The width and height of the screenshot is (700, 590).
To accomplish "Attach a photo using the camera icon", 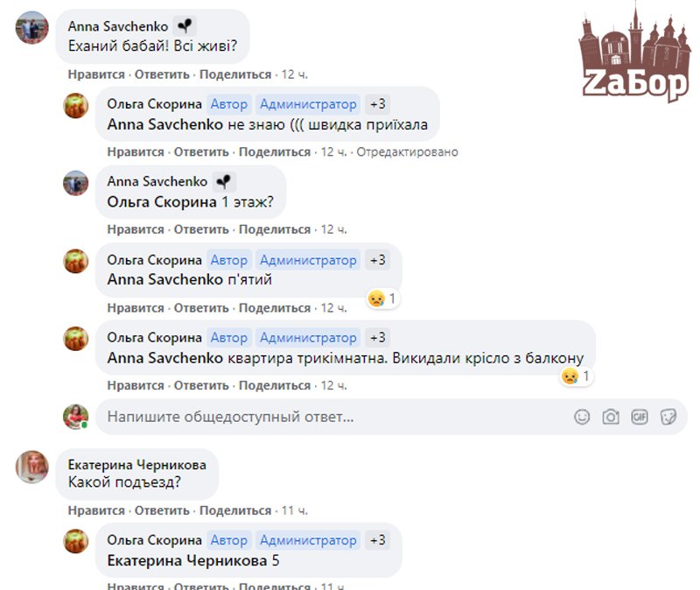I will click(x=611, y=417).
